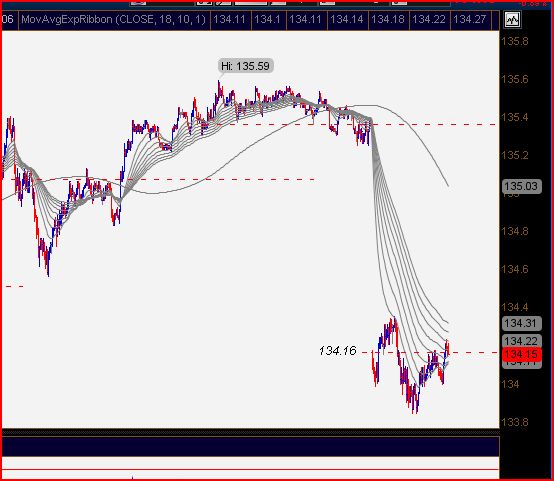
Task: Click the 134.31 price axis tag
Action: click(521, 323)
